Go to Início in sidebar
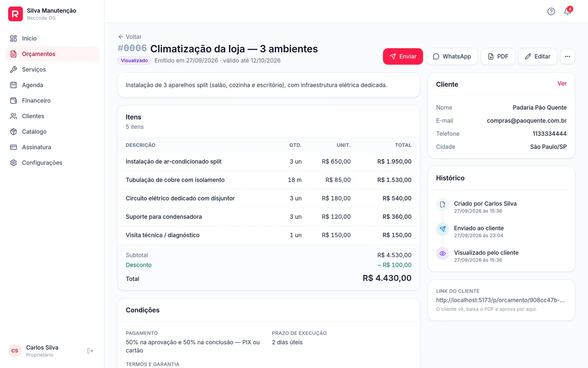 52,38
